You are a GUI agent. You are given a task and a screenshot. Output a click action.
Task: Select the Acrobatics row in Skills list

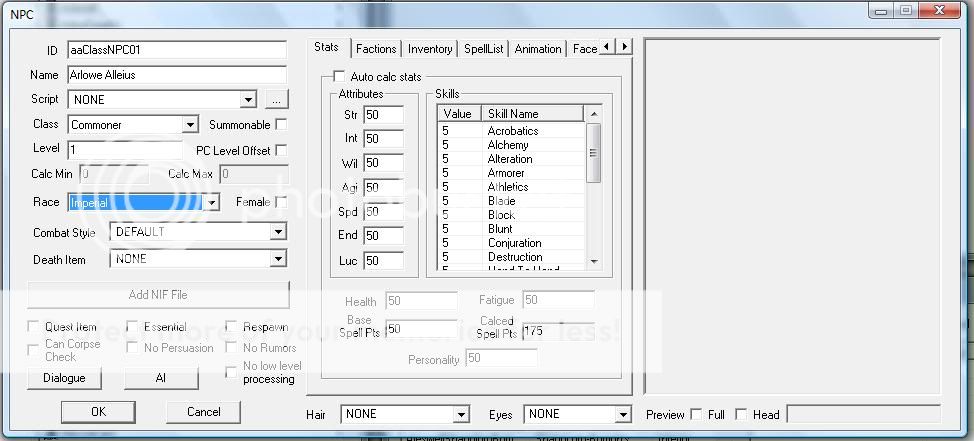point(512,131)
